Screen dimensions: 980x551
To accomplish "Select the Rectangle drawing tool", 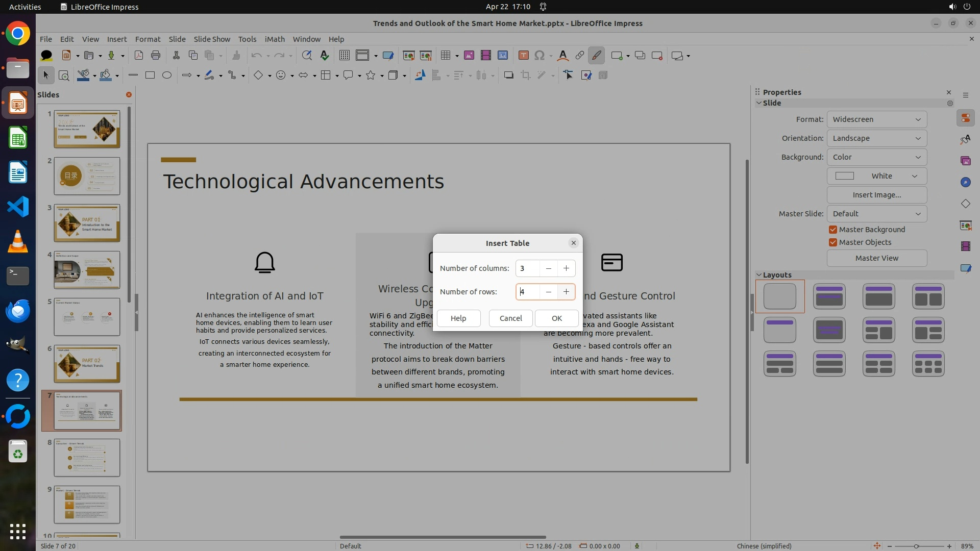I will 150,76.
